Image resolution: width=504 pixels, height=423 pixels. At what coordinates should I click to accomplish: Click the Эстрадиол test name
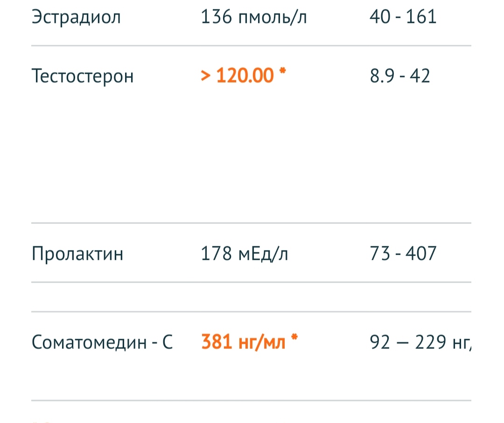tap(76, 17)
